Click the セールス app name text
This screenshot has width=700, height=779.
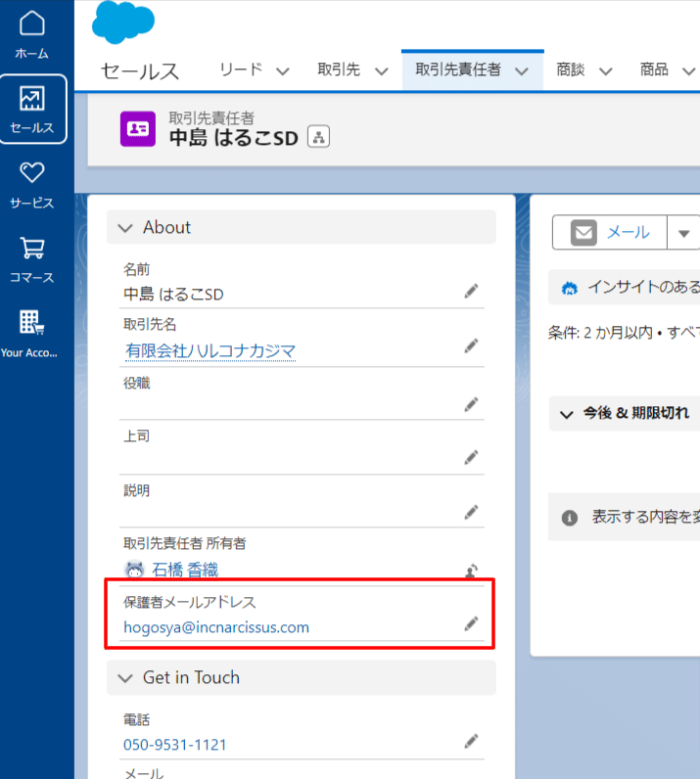pyautogui.click(x=140, y=71)
